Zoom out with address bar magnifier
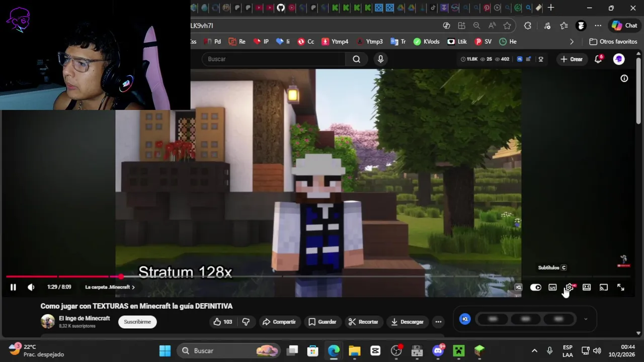This screenshot has height=362, width=644. coord(476,26)
